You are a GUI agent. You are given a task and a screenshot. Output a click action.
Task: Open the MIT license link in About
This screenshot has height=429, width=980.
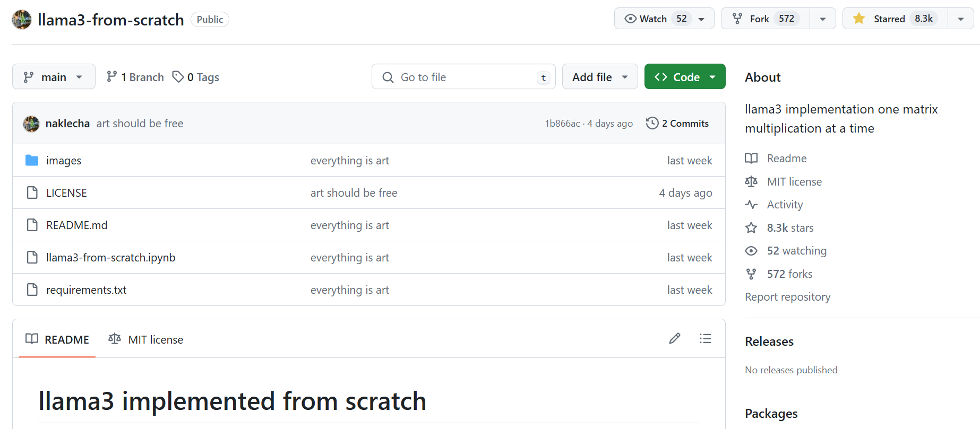point(795,182)
